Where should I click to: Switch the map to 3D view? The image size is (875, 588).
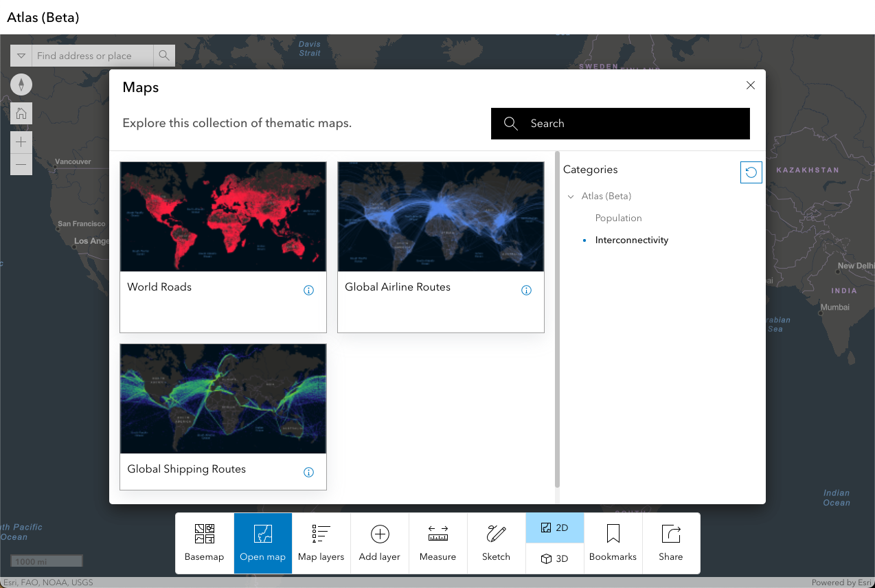pyautogui.click(x=554, y=558)
